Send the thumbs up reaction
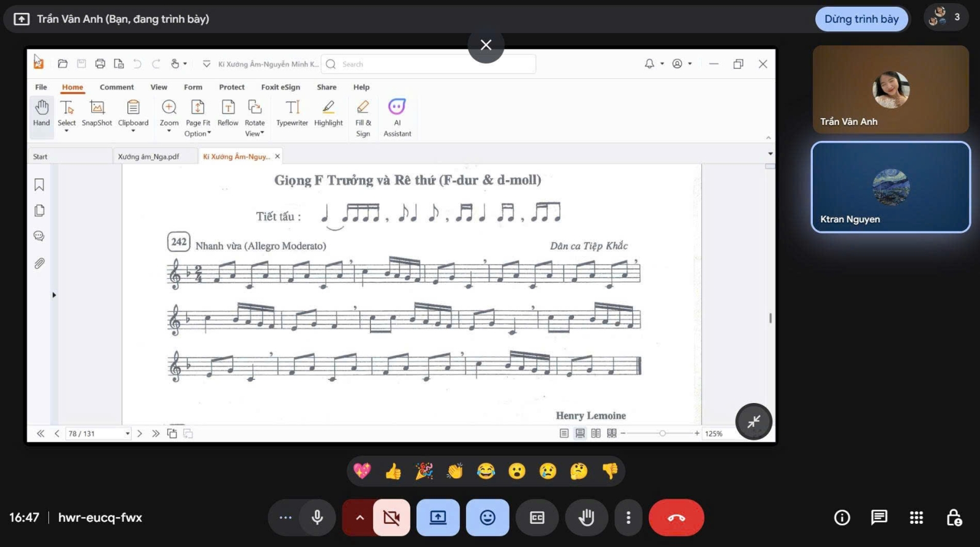This screenshot has height=547, width=980. (393, 471)
